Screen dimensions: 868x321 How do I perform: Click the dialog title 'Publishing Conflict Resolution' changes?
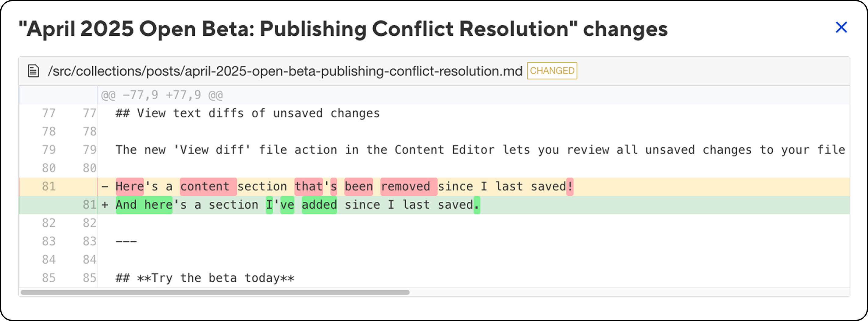coord(343,29)
